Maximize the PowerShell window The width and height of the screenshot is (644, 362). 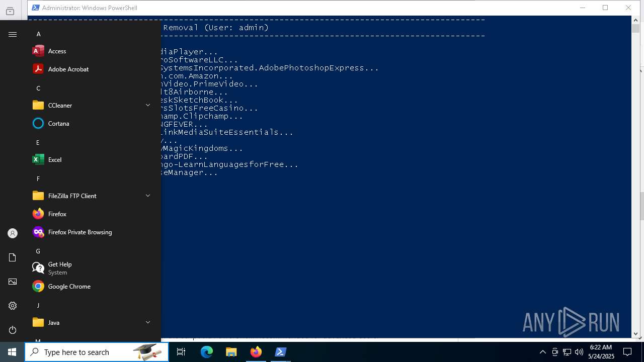point(605,8)
